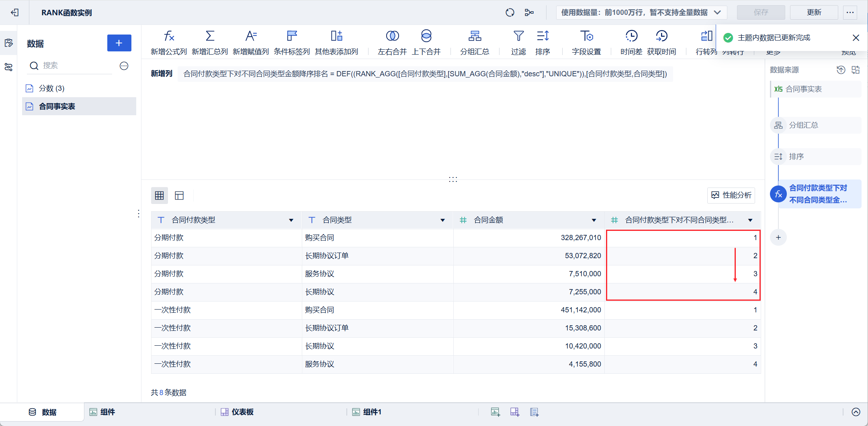The width and height of the screenshot is (868, 426).
Task: Open the options circle beside search
Action: (124, 66)
